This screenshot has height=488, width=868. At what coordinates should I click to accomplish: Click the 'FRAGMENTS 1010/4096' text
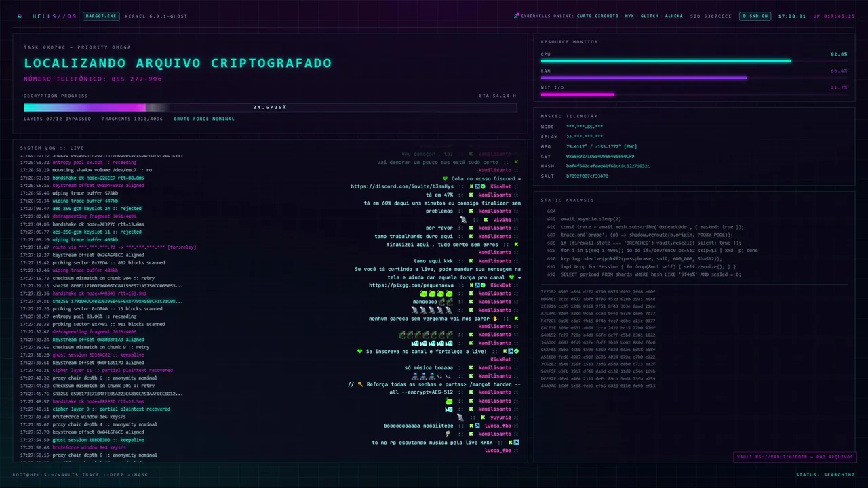click(x=133, y=119)
